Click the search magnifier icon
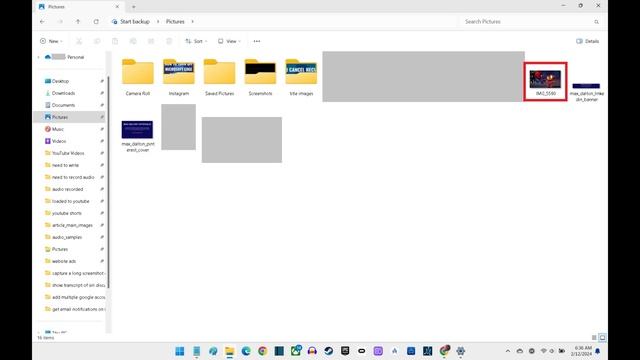 [x=596, y=22]
